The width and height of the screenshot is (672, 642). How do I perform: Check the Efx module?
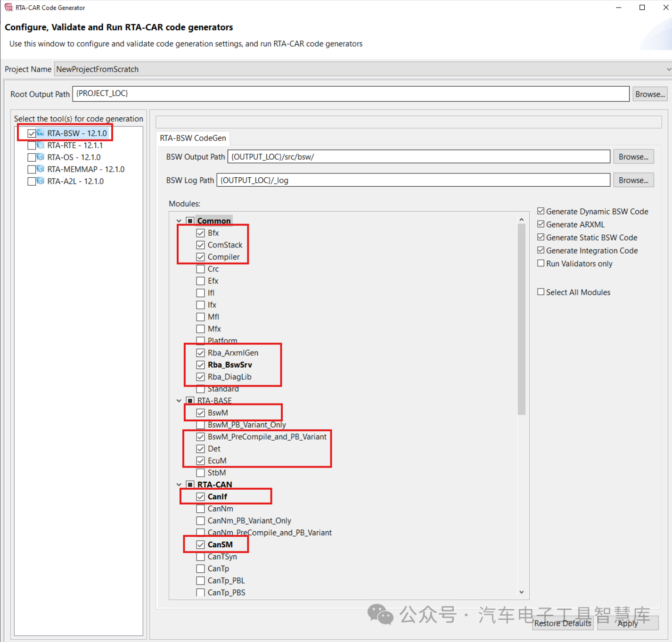pyautogui.click(x=201, y=281)
